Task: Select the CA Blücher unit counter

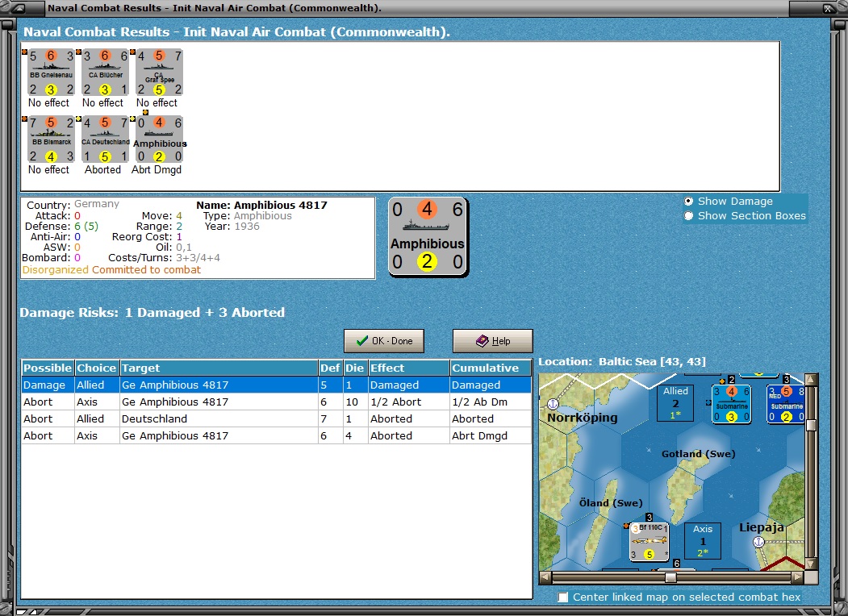Action: coord(105,73)
